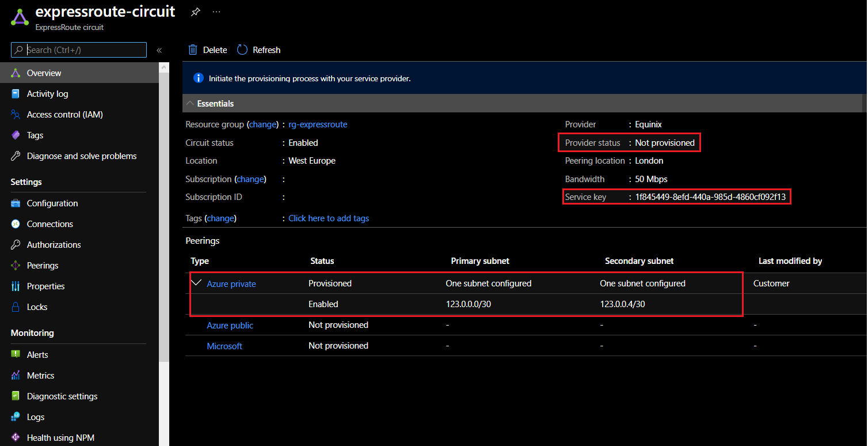
Task: Click the Overview sidebar icon
Action: (16, 73)
